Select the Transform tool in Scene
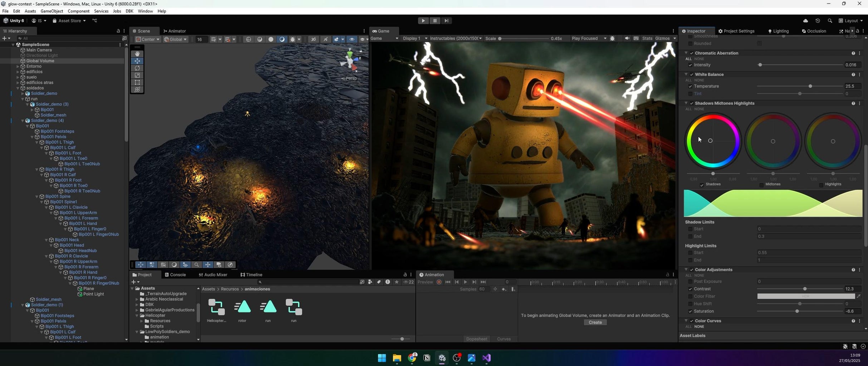 coord(137,89)
